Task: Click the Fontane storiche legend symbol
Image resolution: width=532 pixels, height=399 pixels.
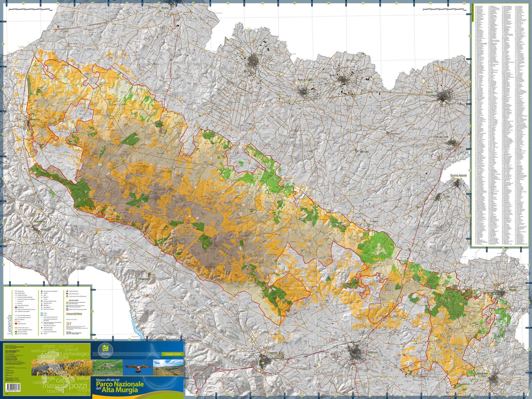Action: (x=42, y=328)
